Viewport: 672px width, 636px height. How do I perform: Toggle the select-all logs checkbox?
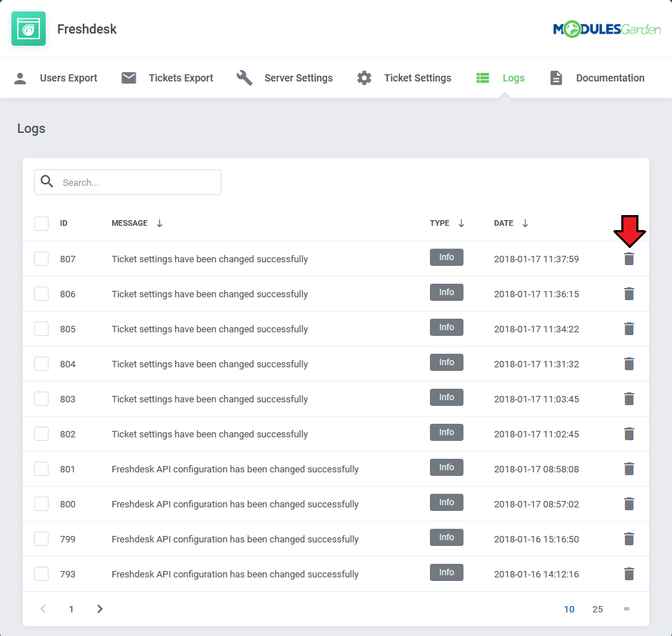(x=41, y=224)
